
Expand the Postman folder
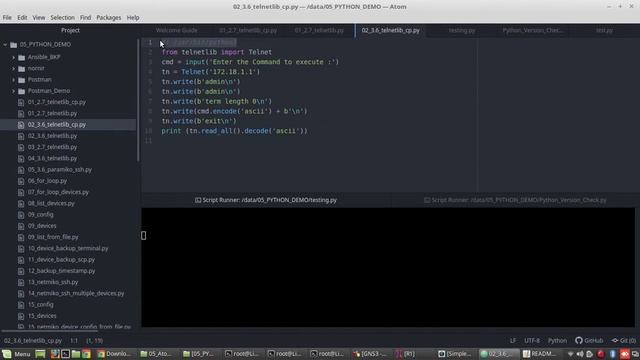(x=13, y=80)
